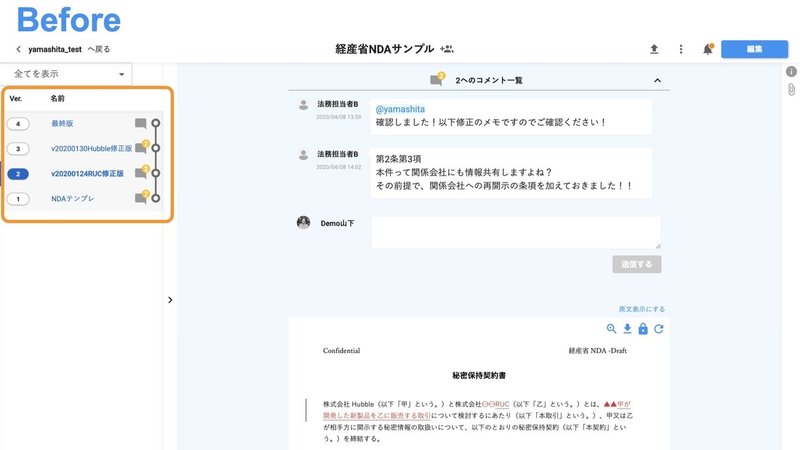800x450 pixels.
Task: Open the info icon in right sidebar
Action: click(791, 71)
